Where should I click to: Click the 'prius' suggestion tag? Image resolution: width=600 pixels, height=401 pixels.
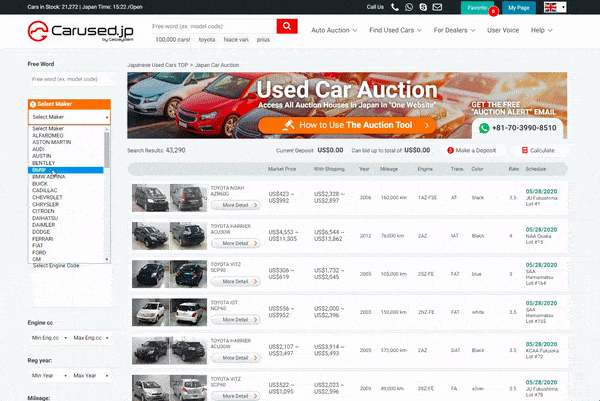tap(263, 39)
